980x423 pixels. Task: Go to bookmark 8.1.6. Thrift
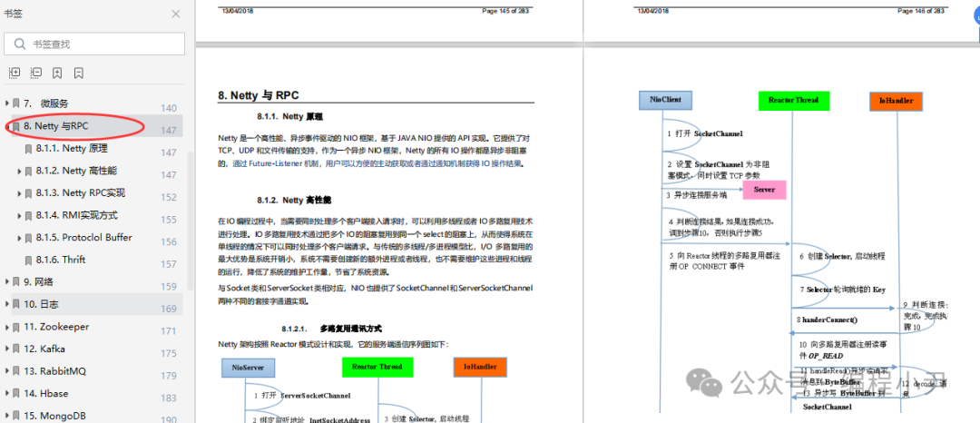tap(61, 260)
